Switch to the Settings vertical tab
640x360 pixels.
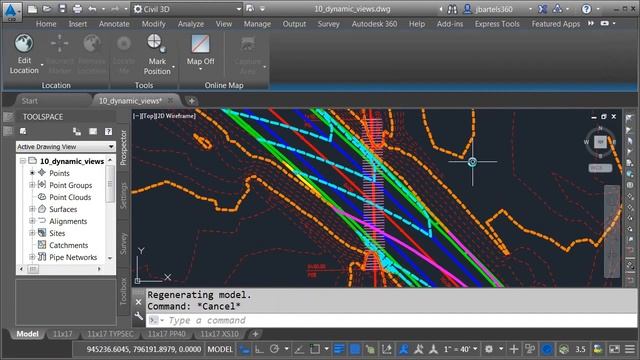coord(123,196)
